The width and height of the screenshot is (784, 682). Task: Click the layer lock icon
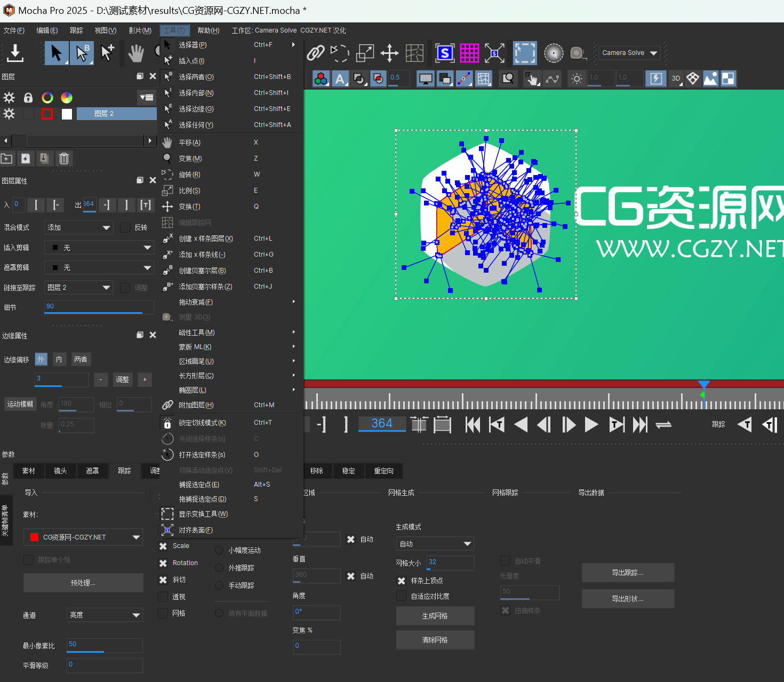(x=28, y=98)
